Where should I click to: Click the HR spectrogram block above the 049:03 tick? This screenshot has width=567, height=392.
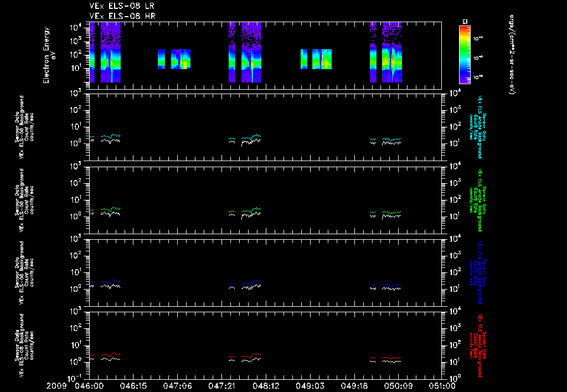coord(322,59)
